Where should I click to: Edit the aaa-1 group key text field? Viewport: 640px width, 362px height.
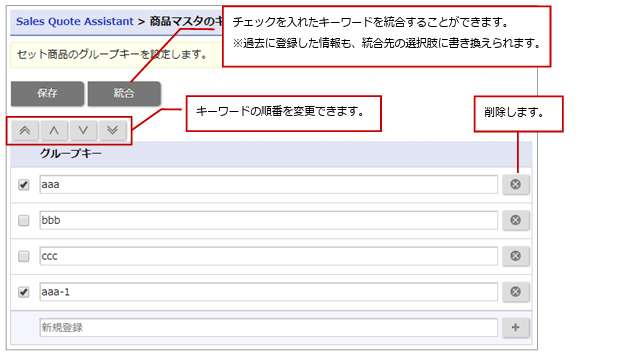(x=269, y=292)
